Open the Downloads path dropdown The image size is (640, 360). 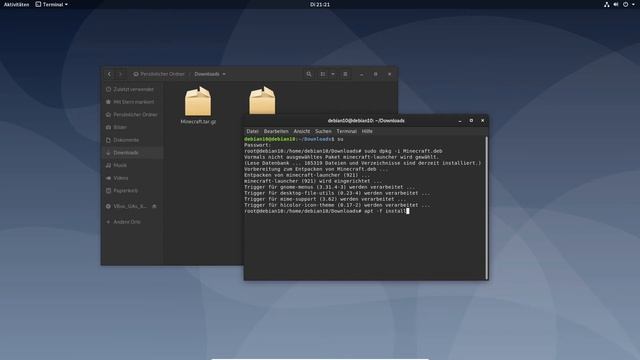pos(210,74)
